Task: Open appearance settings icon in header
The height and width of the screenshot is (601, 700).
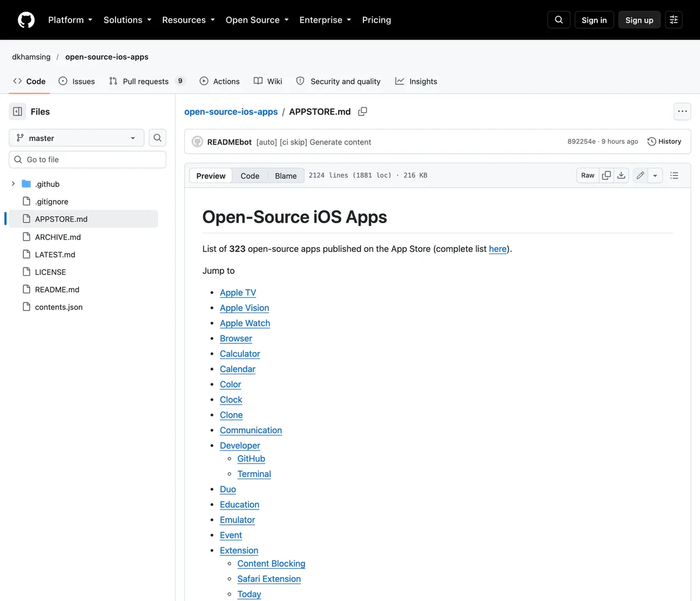Action: [x=674, y=20]
